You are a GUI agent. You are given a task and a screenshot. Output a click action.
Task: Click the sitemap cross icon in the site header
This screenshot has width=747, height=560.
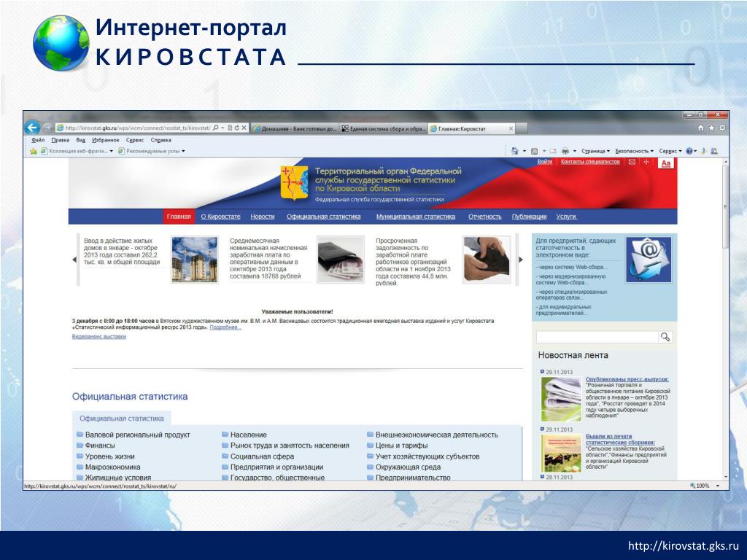point(646,162)
